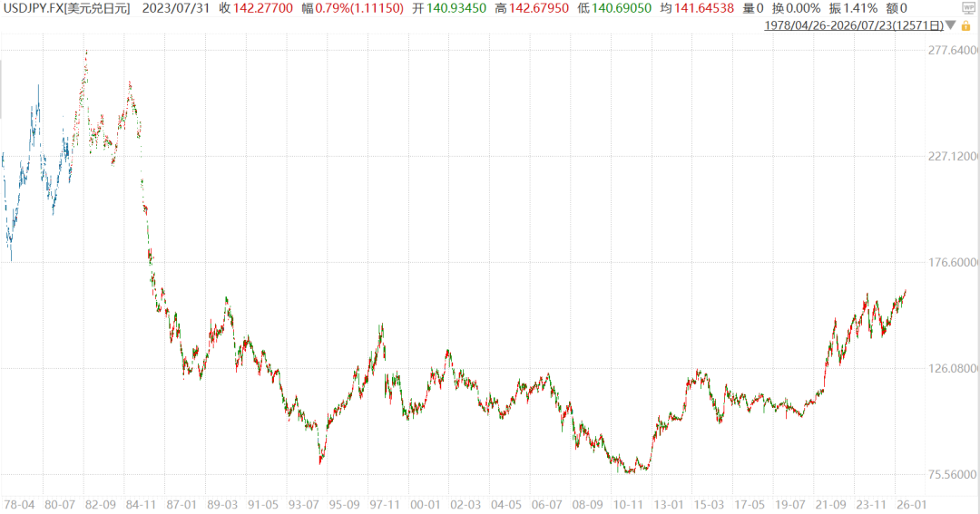Click the 04-05 time axis label
This screenshot has width=980, height=514.
pyautogui.click(x=506, y=505)
